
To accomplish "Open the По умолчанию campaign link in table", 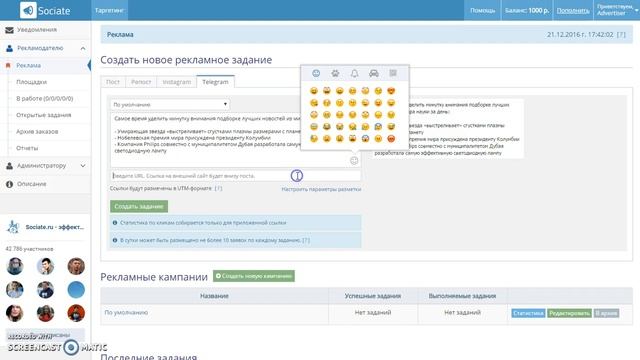I will 126,313.
